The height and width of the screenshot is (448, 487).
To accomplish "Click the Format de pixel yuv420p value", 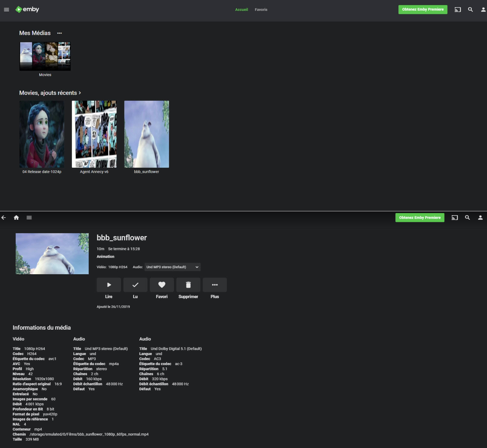I will [x=50, y=414].
